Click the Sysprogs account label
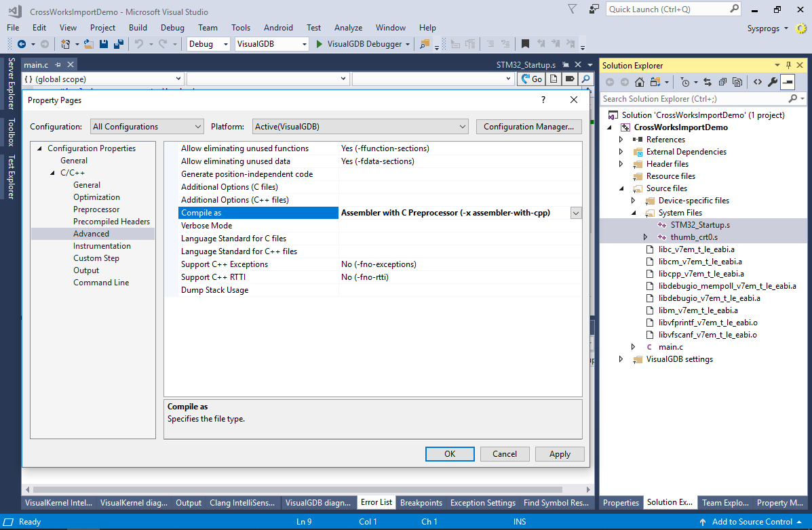Image resolution: width=812 pixels, height=530 pixels. (x=763, y=28)
